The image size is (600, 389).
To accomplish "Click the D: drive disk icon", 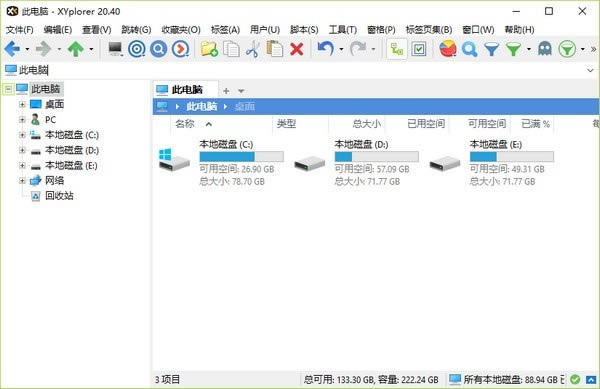I will pos(310,163).
